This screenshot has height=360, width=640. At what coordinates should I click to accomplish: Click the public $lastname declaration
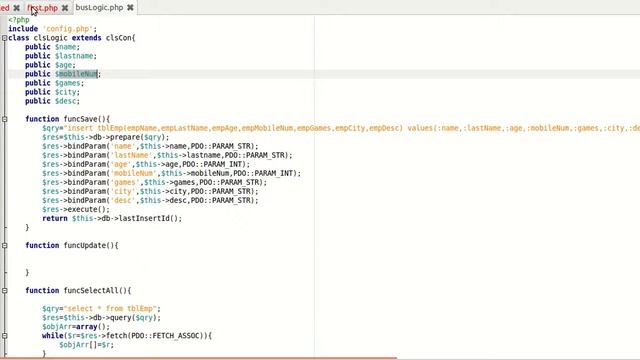61,56
